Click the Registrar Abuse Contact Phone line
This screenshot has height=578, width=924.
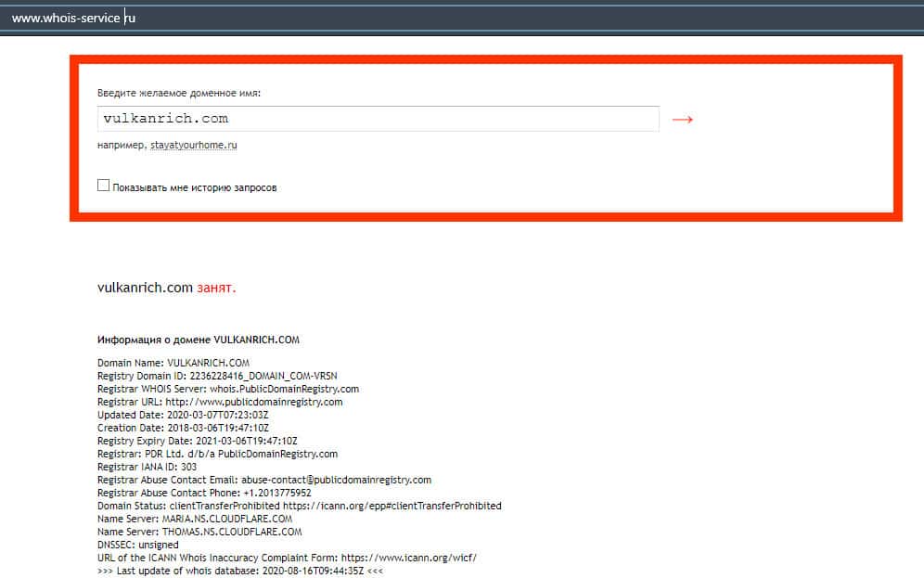204,493
